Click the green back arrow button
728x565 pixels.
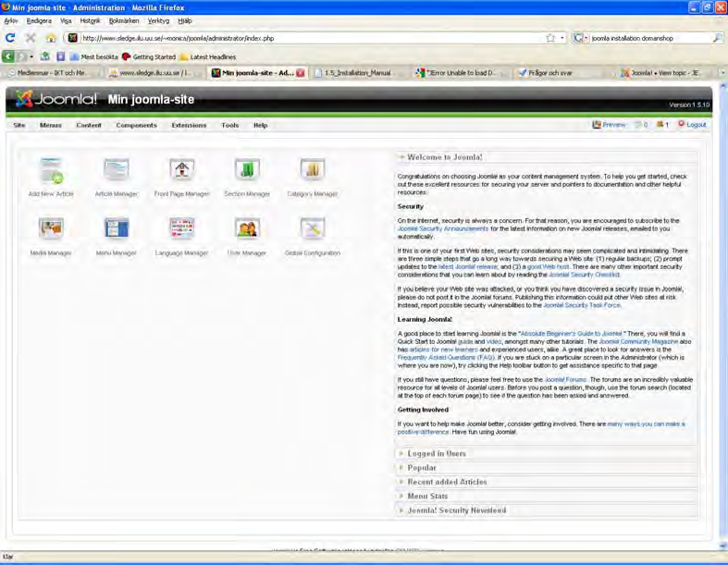pos(8,56)
